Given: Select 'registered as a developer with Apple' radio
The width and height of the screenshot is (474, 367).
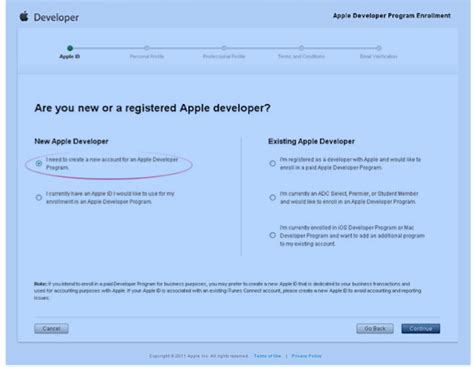Looking at the screenshot, I should [x=273, y=163].
